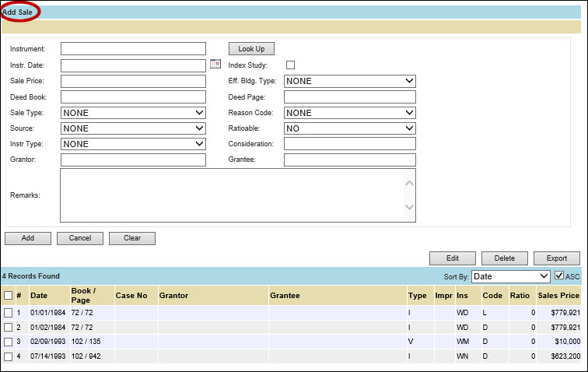Click the Ratio column header

520,296
